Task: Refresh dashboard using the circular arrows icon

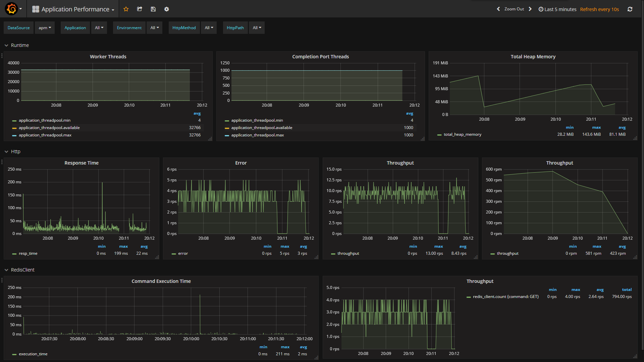Action: 630,9
